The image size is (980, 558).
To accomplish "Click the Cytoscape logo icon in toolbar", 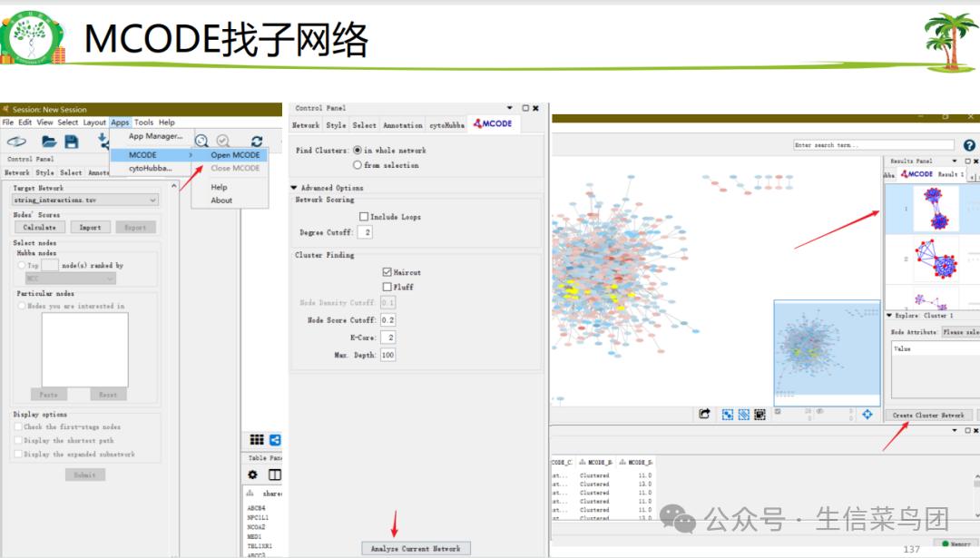I will click(17, 142).
